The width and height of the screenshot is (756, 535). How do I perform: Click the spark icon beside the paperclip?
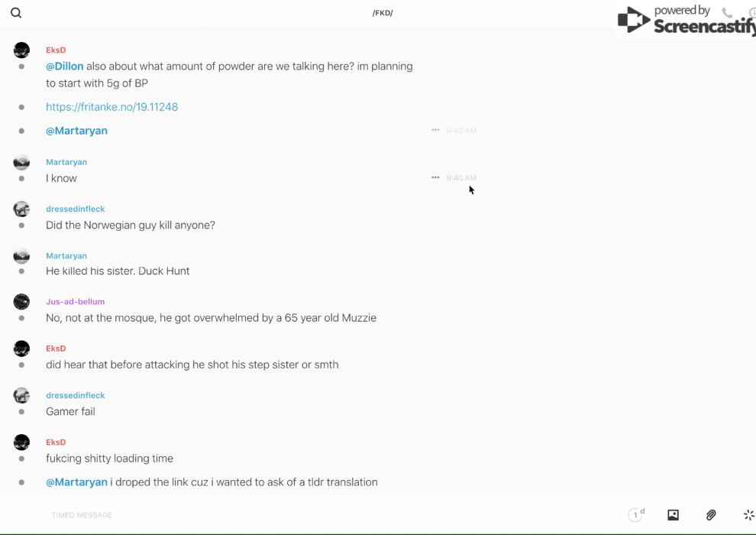tap(748, 515)
